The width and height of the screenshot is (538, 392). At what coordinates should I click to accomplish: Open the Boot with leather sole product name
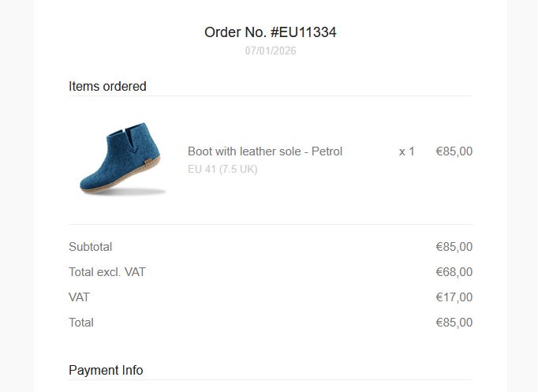265,151
